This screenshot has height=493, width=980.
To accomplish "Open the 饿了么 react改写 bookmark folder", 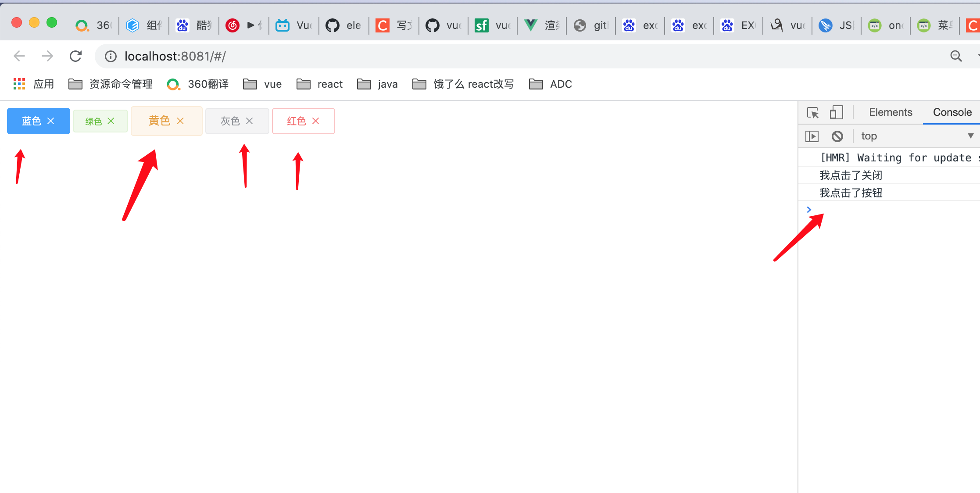I will click(x=463, y=84).
